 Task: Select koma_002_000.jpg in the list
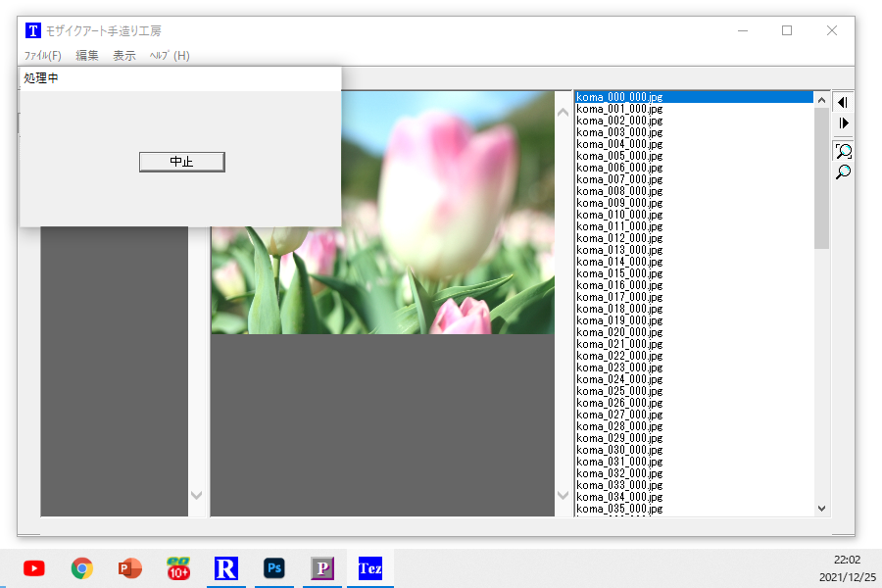click(x=694, y=121)
